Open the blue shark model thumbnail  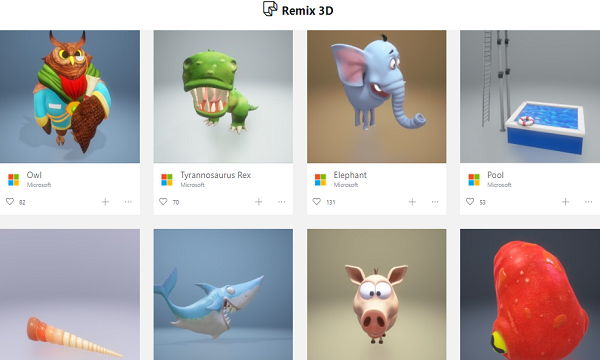coord(223,295)
